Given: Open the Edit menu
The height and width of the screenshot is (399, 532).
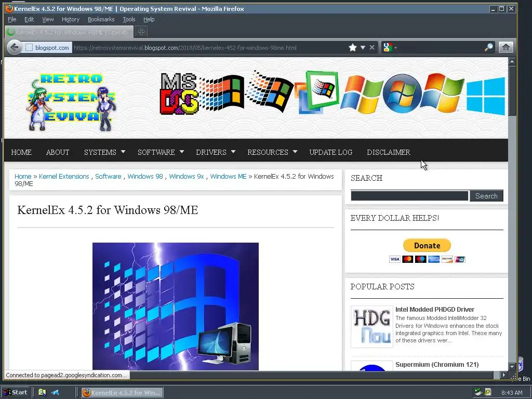Looking at the screenshot, I should tap(29, 19).
